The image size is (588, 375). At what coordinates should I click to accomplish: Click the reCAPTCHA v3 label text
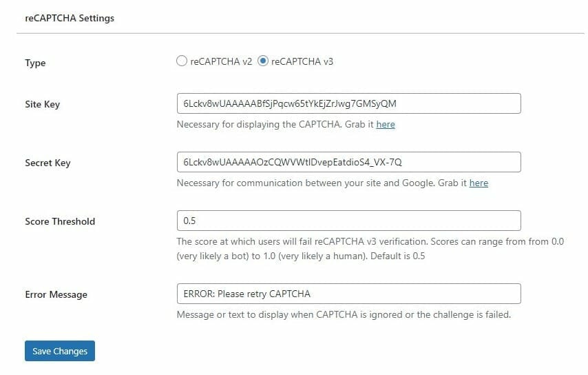(x=302, y=61)
